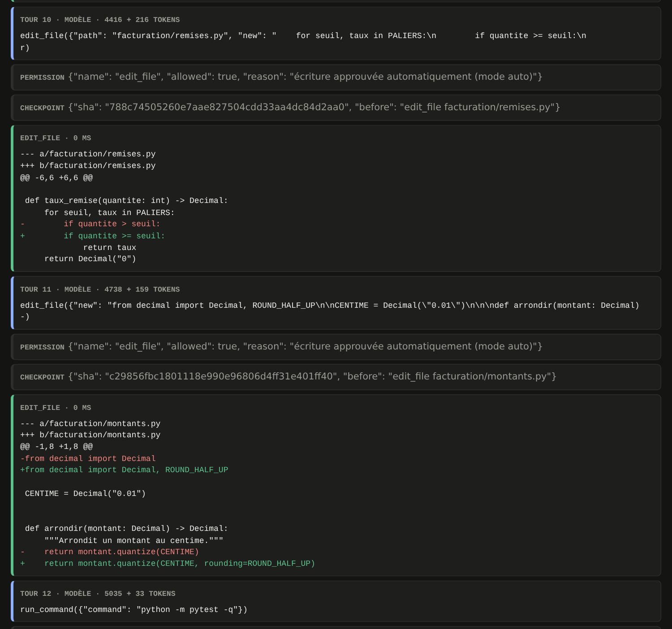Select the green added diff line 'if quantite >= seuil:'

click(93, 236)
